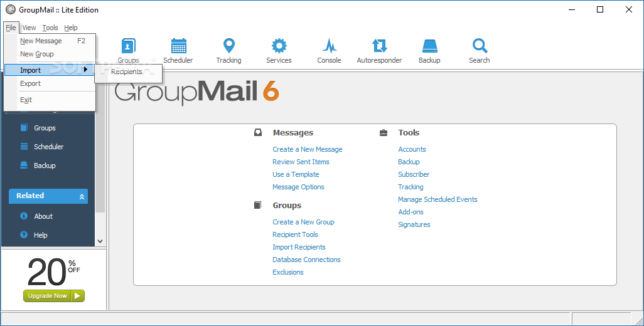This screenshot has height=326, width=644.
Task: Open the Manage Scheduled Events link
Action: click(437, 199)
